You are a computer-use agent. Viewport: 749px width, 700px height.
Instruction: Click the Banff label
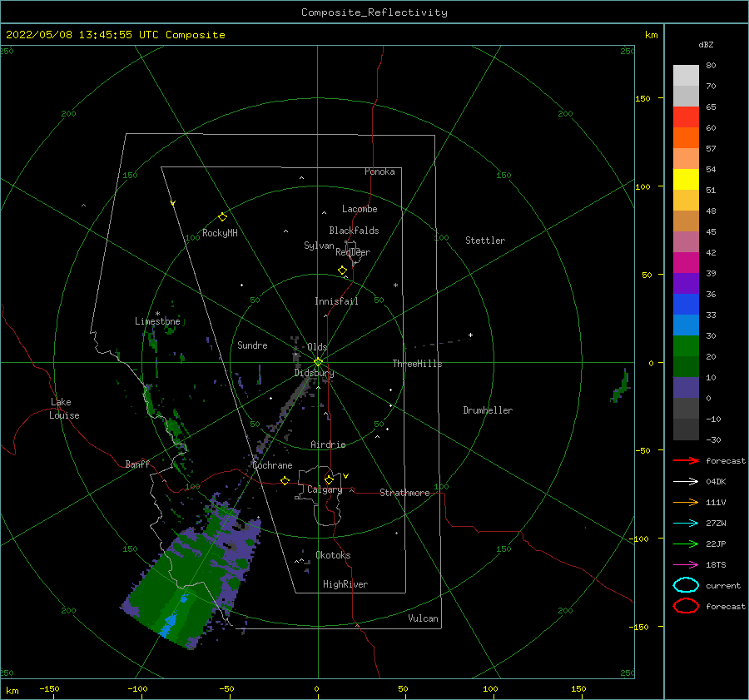pyautogui.click(x=137, y=464)
